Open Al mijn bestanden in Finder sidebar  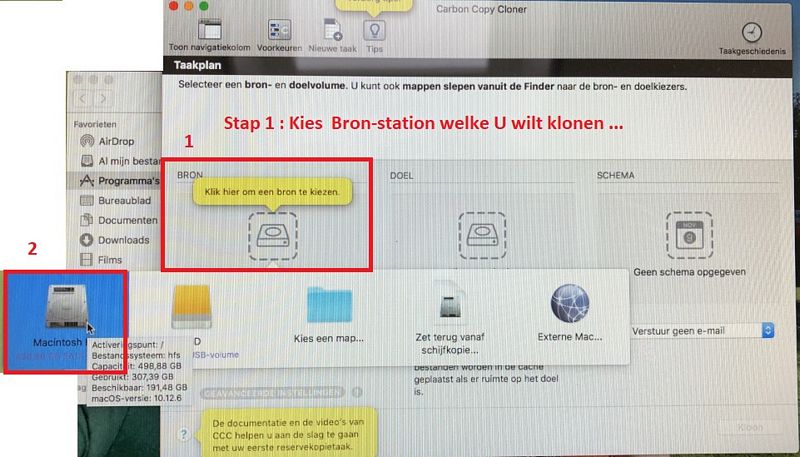[120, 161]
